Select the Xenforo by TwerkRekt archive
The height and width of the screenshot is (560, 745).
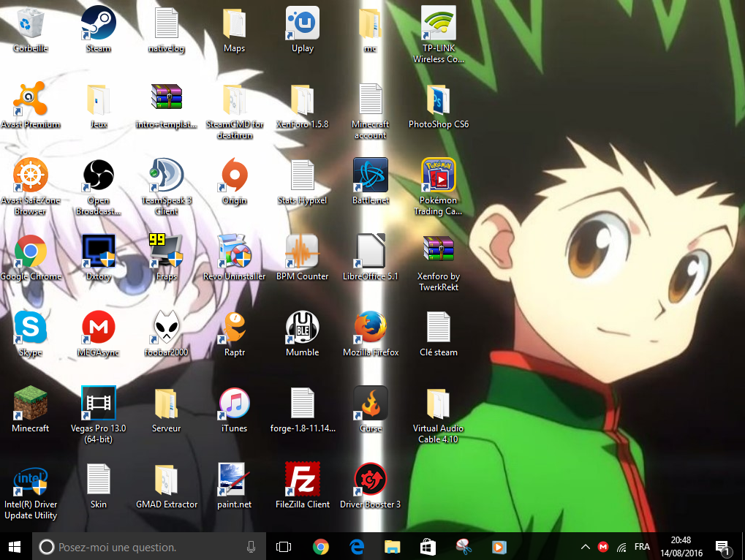coord(439,249)
